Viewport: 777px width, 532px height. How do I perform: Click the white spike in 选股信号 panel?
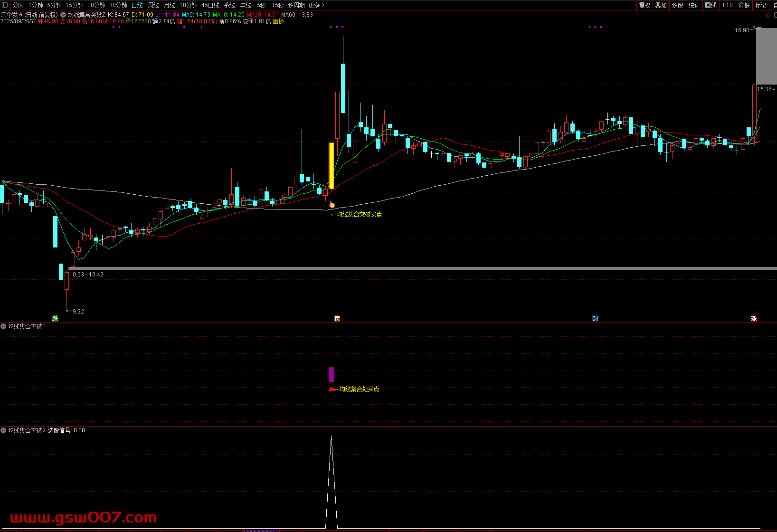click(x=331, y=482)
